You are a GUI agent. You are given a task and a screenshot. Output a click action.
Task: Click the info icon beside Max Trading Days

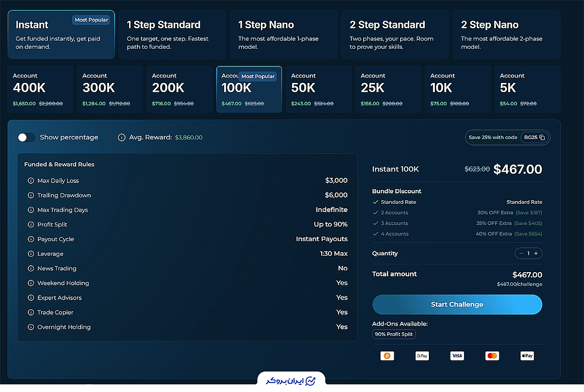[x=31, y=210]
